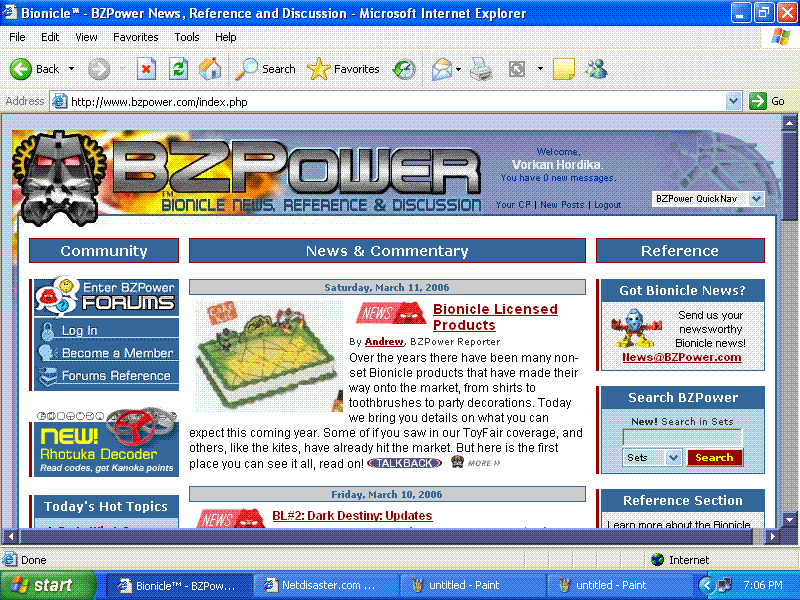Open the BZPower QuickNav dropdown

[707, 198]
